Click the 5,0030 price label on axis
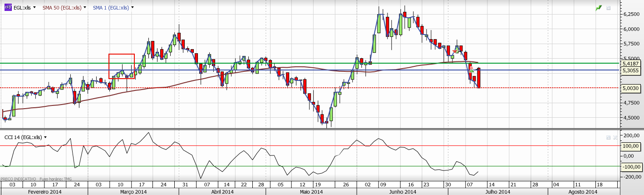This screenshot has height=195, width=644. point(631,88)
